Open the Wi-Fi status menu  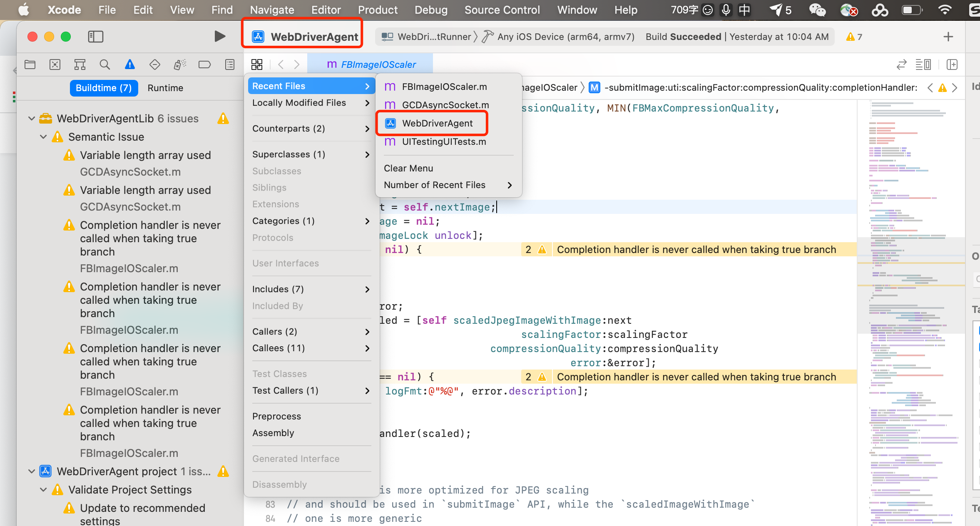(x=945, y=10)
